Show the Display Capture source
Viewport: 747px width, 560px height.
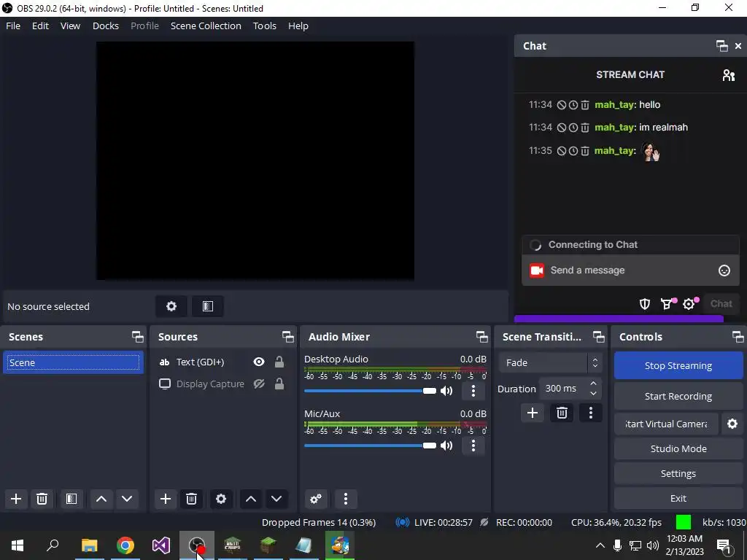(x=259, y=384)
